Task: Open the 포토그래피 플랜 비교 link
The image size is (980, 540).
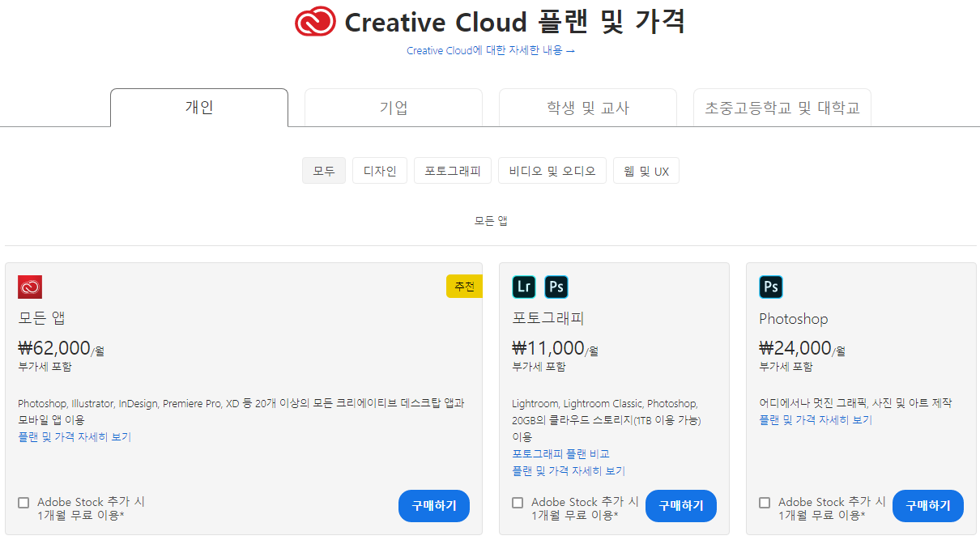Action: tap(560, 454)
